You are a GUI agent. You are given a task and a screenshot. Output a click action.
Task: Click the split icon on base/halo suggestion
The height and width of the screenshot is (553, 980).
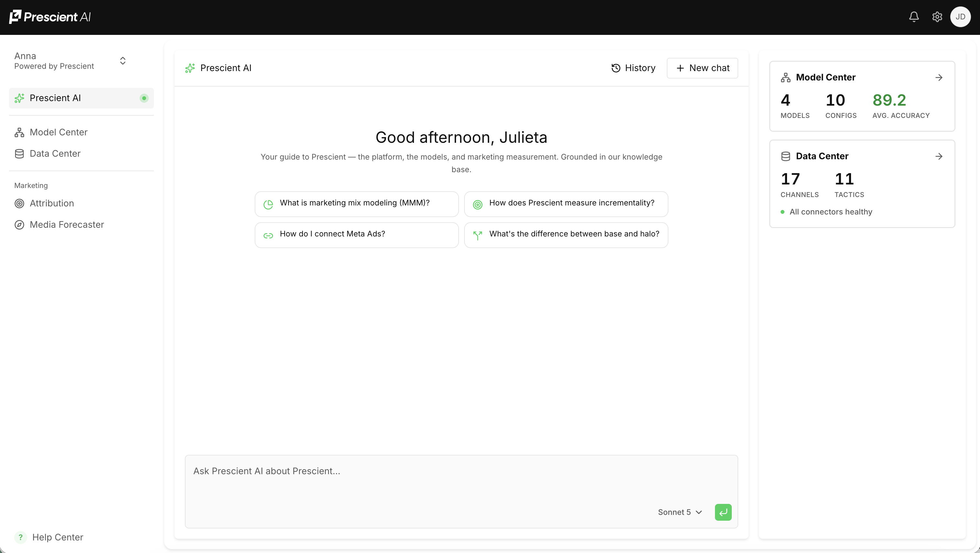(x=477, y=236)
